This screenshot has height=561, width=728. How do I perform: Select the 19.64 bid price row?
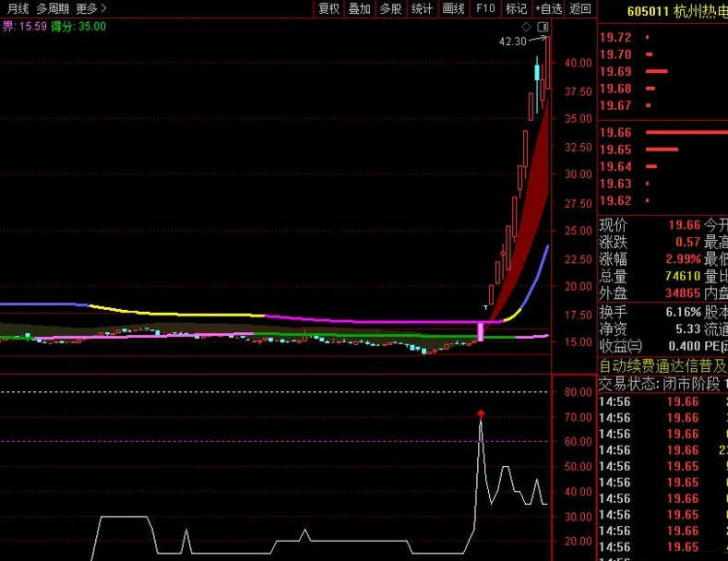(662, 166)
